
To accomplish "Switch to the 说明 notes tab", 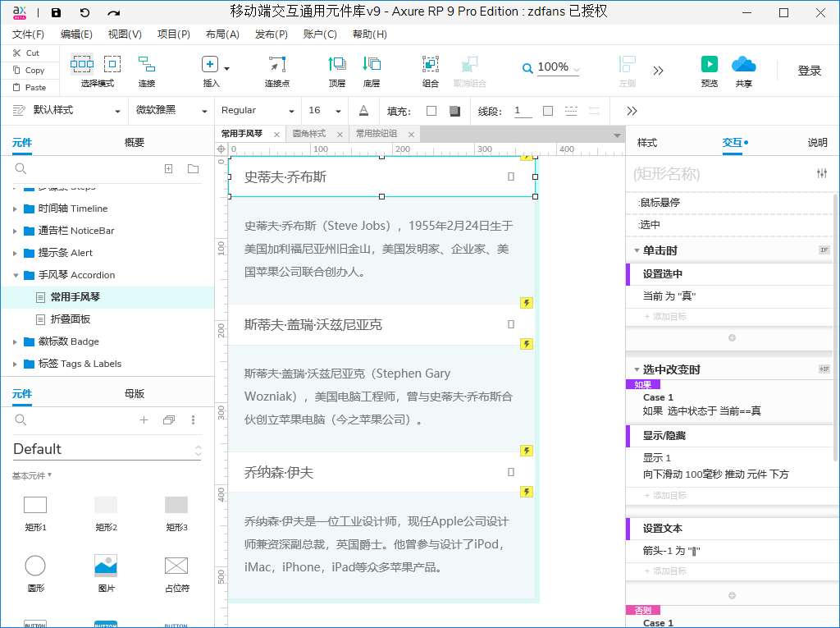I will pyautogui.click(x=818, y=143).
